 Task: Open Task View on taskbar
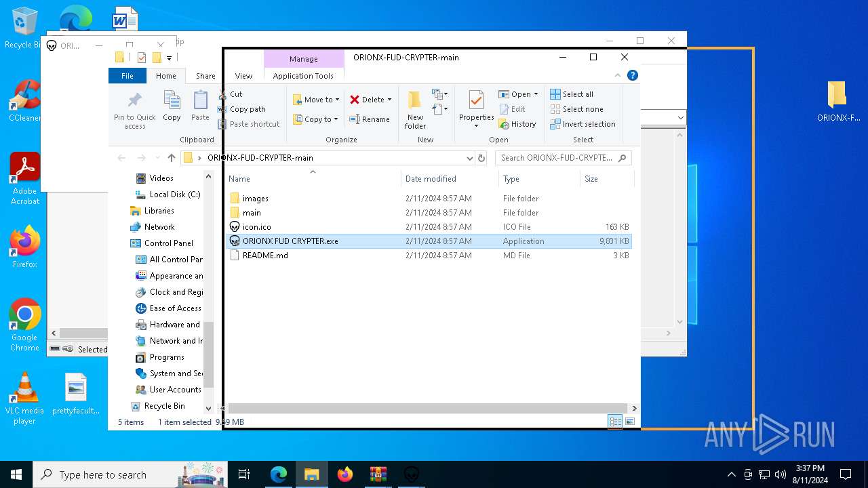click(x=244, y=474)
